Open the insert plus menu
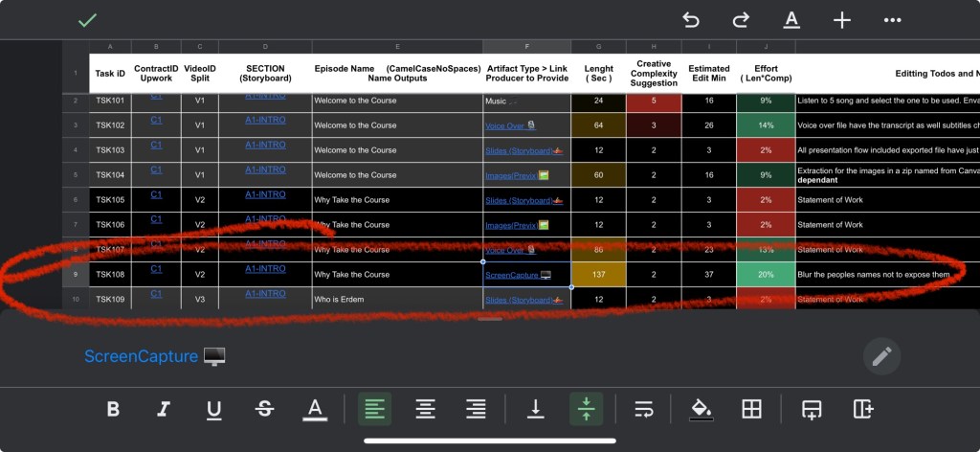This screenshot has width=980, height=452. click(842, 20)
